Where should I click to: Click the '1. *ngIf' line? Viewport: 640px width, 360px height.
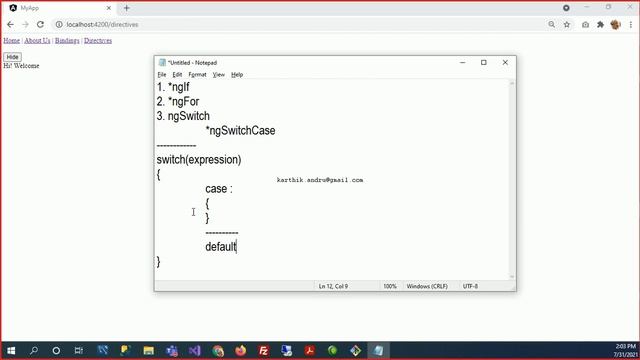[x=173, y=87]
